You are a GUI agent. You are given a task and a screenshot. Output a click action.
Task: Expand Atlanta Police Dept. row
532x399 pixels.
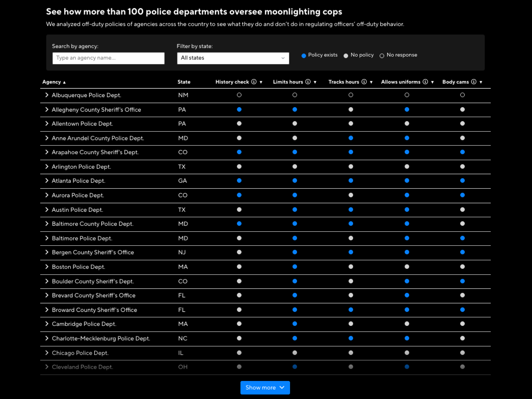(47, 181)
